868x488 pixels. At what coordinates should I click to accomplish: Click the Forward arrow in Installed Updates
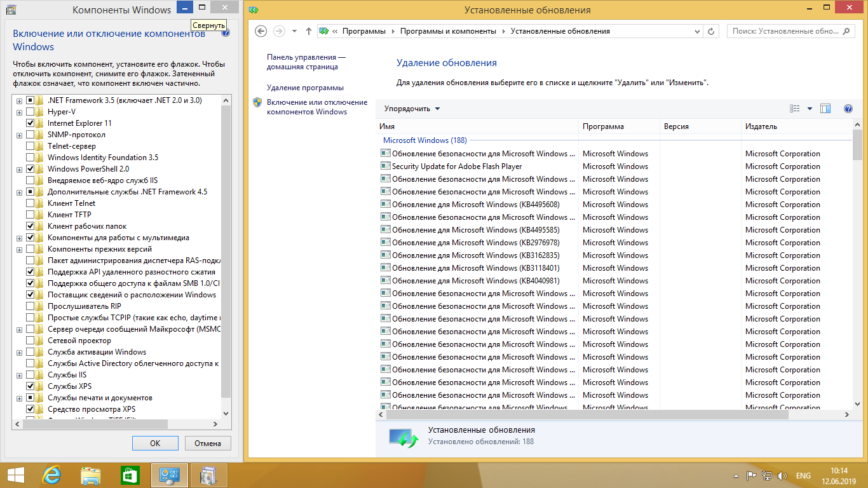click(278, 31)
